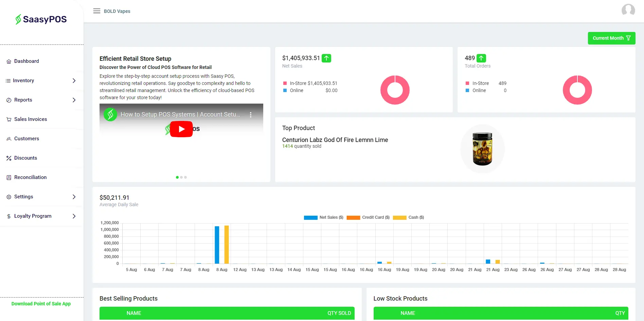Click the Online 0 orders legend
Image resolution: width=644 pixels, height=321 pixels.
[486, 90]
